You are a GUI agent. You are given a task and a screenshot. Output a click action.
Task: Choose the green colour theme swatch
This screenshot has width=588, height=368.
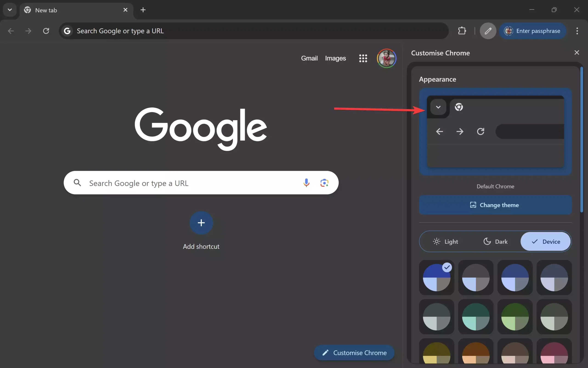coord(515,317)
